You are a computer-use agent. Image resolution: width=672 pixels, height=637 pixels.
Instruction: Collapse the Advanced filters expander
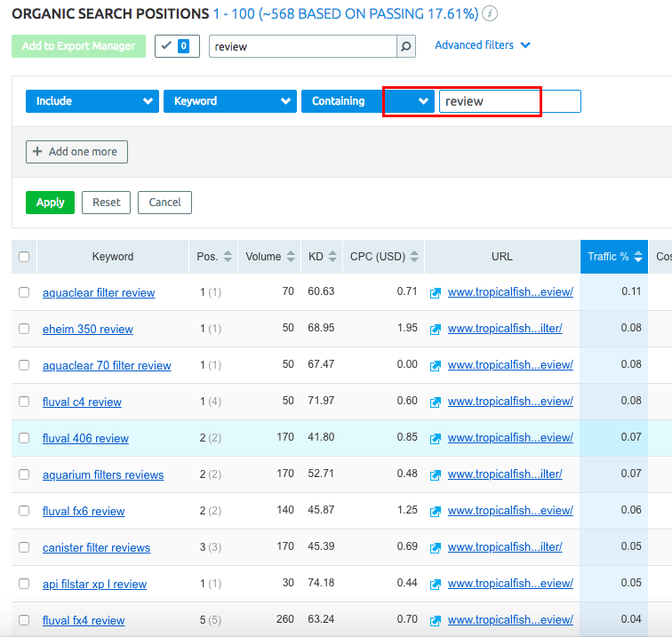point(483,45)
